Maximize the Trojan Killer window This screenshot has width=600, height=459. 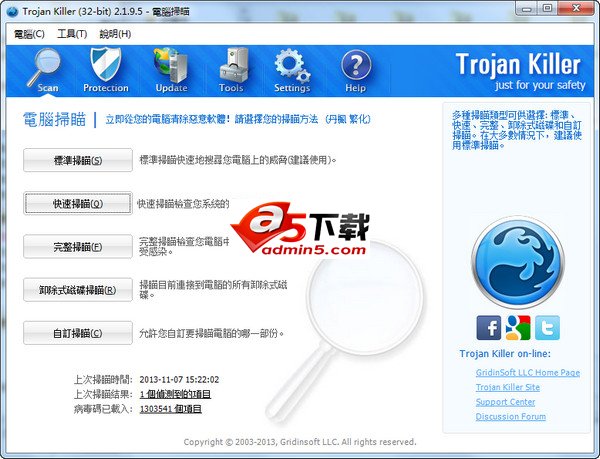(x=548, y=8)
